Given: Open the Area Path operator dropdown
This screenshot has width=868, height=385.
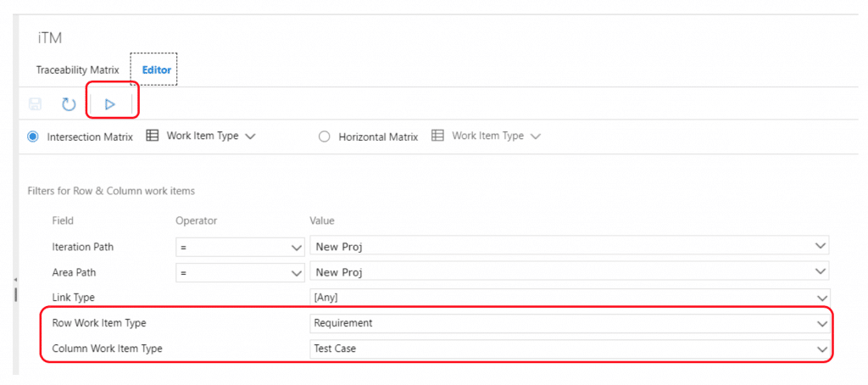Looking at the screenshot, I should tap(240, 272).
